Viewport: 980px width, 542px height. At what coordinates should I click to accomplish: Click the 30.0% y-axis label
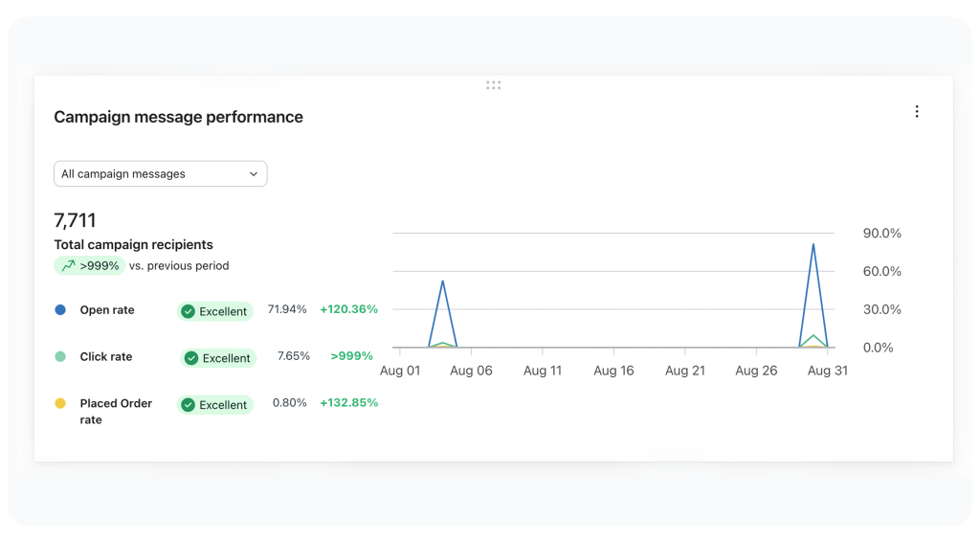point(881,309)
